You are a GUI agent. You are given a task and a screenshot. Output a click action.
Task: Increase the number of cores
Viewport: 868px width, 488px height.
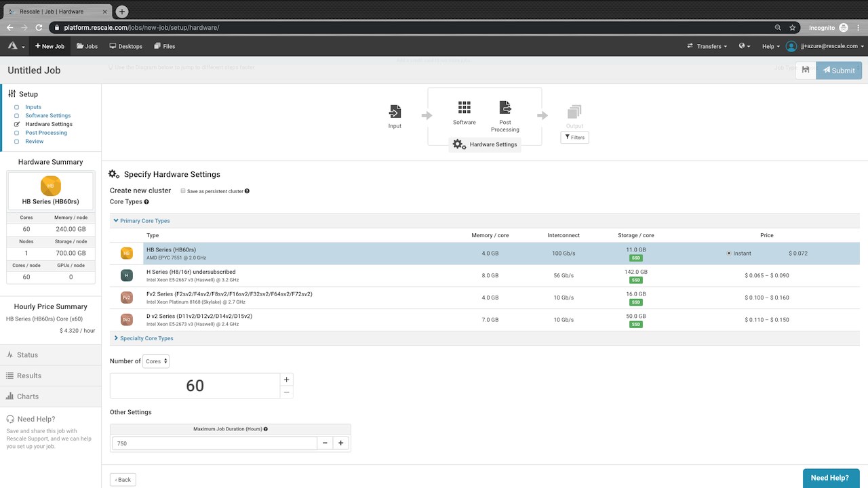click(287, 380)
